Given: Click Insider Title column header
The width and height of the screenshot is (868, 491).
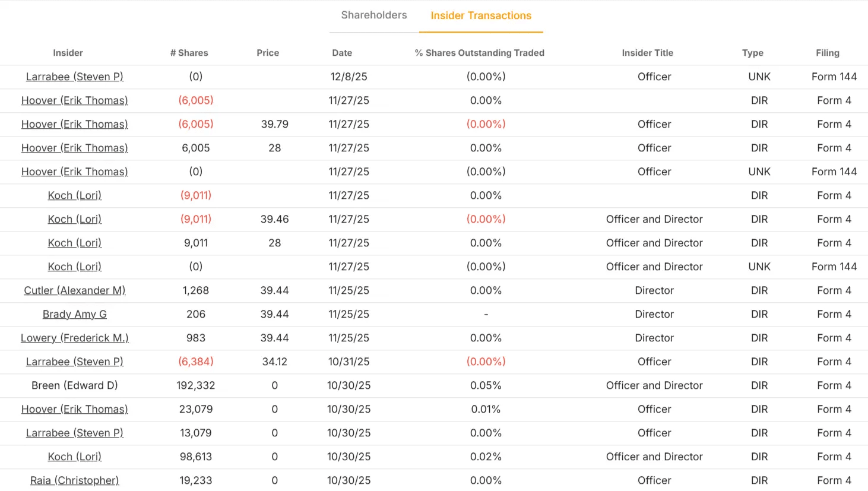Looking at the screenshot, I should point(648,53).
